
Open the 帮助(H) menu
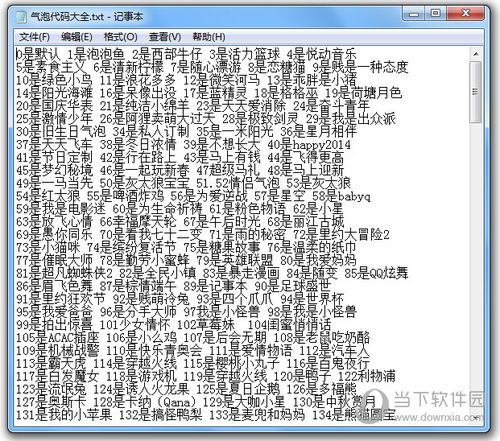click(x=209, y=37)
